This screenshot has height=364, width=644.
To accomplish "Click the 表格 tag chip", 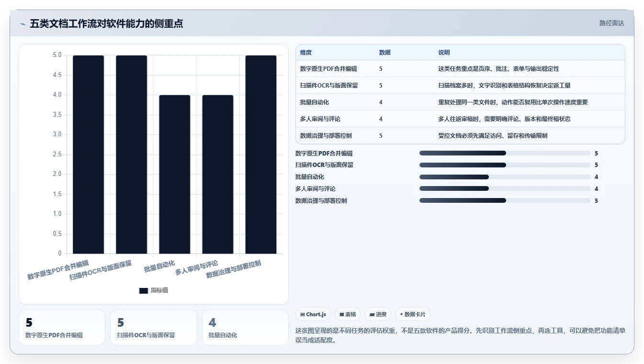I will pyautogui.click(x=348, y=314).
